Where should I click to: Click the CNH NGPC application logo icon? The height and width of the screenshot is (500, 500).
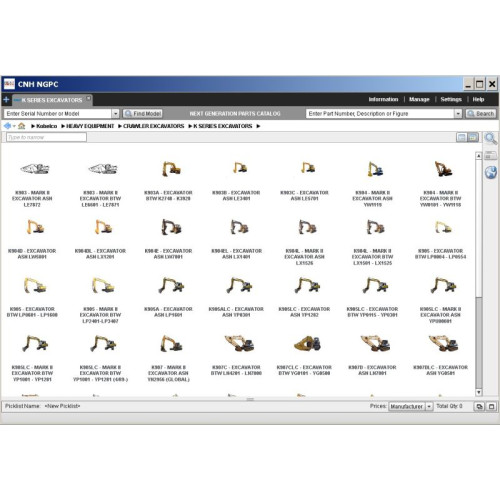(9, 84)
